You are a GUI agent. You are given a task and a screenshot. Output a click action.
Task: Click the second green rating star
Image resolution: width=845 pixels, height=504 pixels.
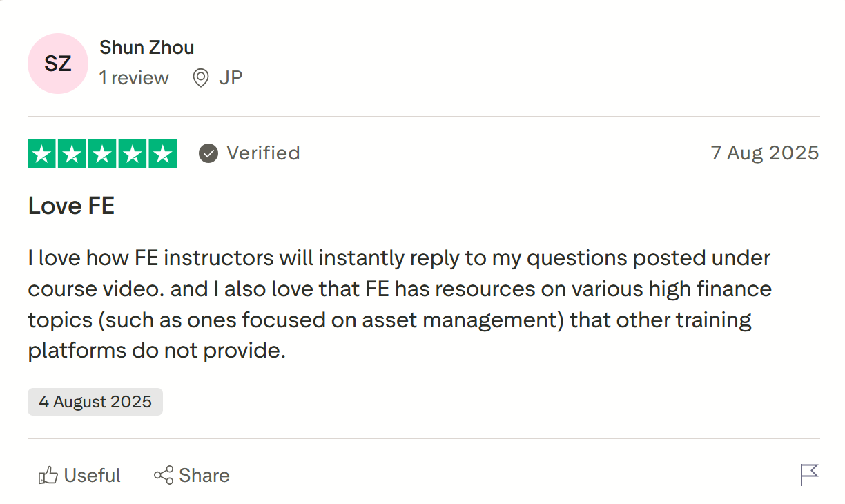click(72, 153)
